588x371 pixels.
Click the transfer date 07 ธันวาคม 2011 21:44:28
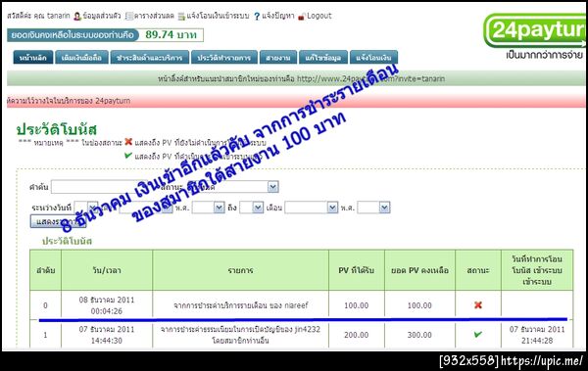(537, 335)
